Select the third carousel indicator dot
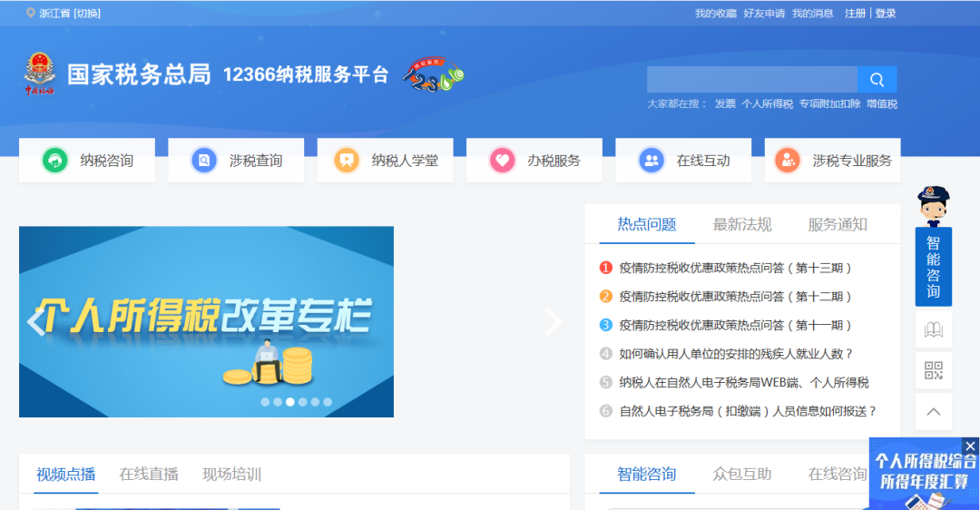This screenshot has height=510, width=980. pyautogui.click(x=290, y=401)
